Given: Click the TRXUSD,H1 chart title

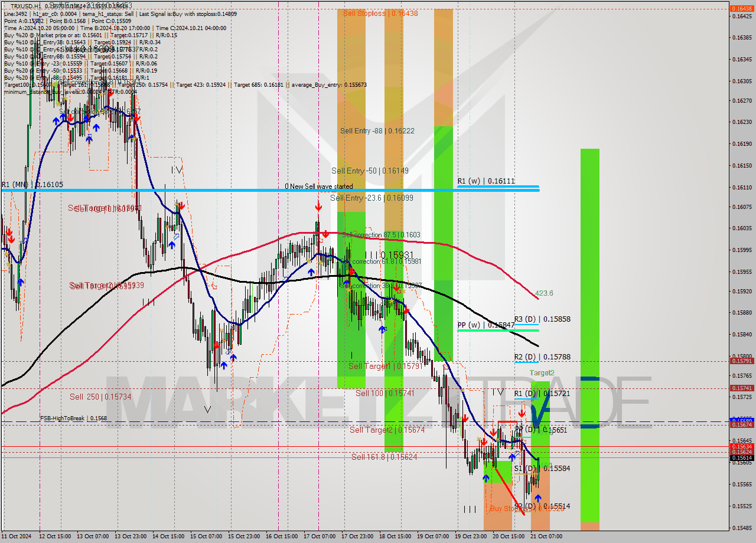Looking at the screenshot, I should [x=25, y=6].
